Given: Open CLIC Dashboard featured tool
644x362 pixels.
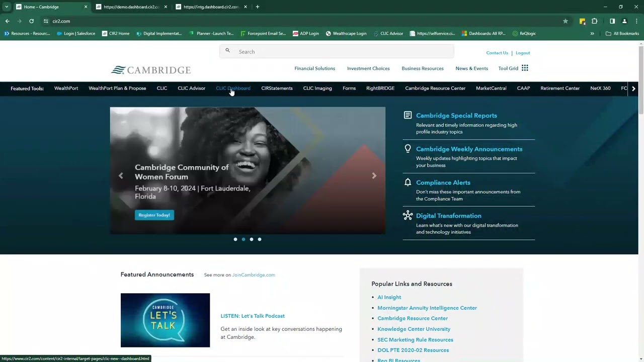Looking at the screenshot, I should tap(233, 88).
